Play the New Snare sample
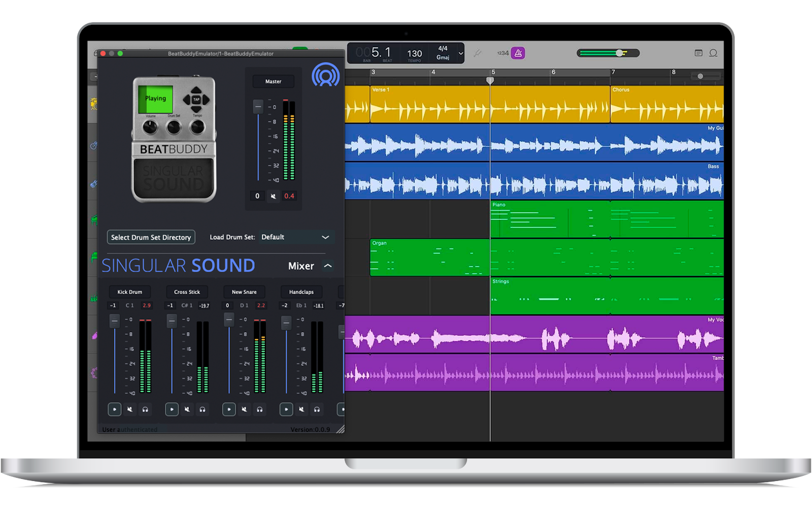Image resolution: width=812 pixels, height=510 pixels. (x=229, y=409)
